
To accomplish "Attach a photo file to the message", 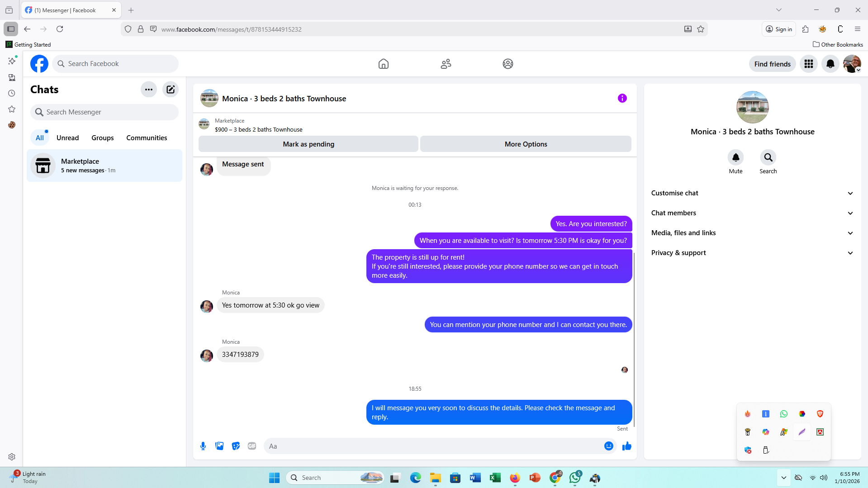I will tap(219, 446).
